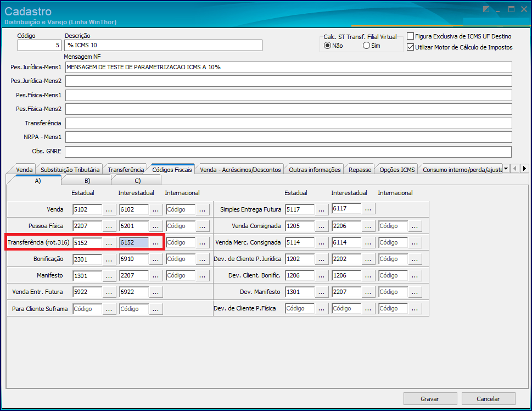The height and width of the screenshot is (411, 532).
Task: Click the Descrição field with % ICMS 10
Action: coord(163,45)
